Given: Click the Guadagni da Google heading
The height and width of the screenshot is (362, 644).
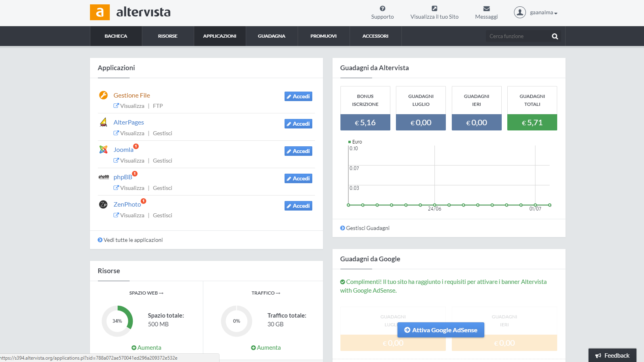Looking at the screenshot, I should point(370,259).
